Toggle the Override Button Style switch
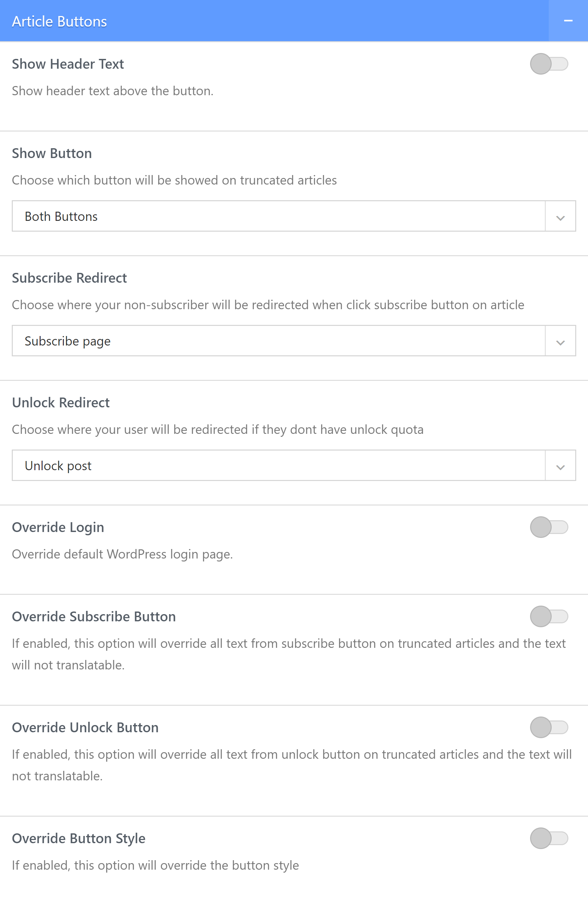588x905 pixels. tap(549, 839)
